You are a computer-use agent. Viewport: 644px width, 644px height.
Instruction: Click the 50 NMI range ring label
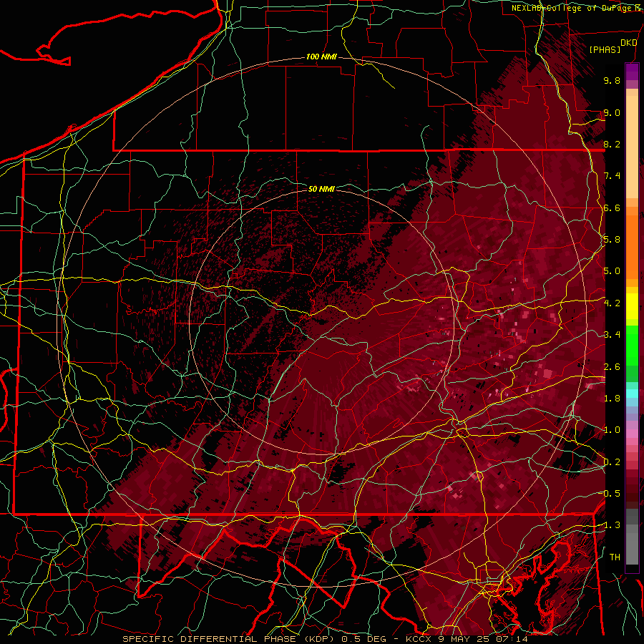pos(321,189)
